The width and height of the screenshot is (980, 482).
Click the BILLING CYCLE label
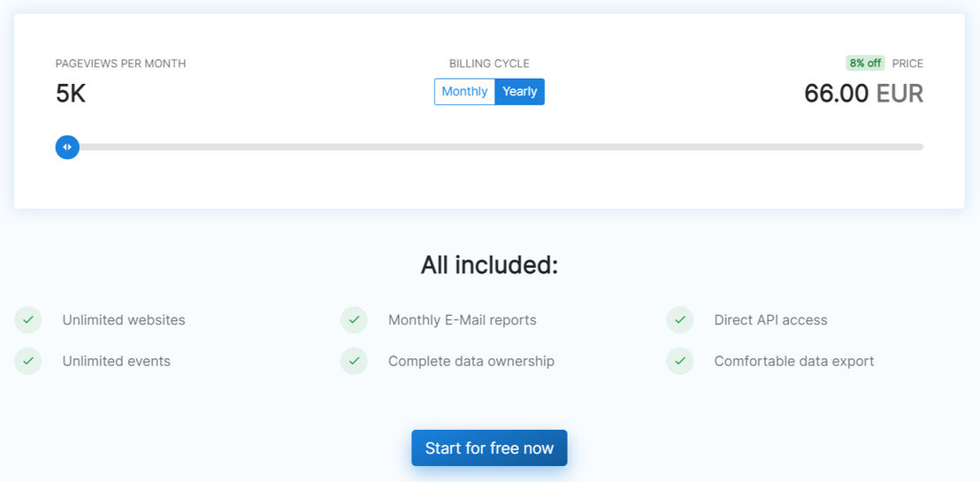pyautogui.click(x=489, y=64)
